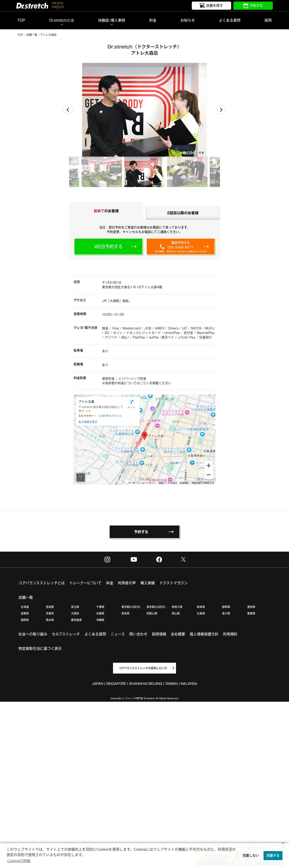Screen dimensions: 289x868
Task: Click the red アトレ大森 map pin
Action: pos(145,435)
